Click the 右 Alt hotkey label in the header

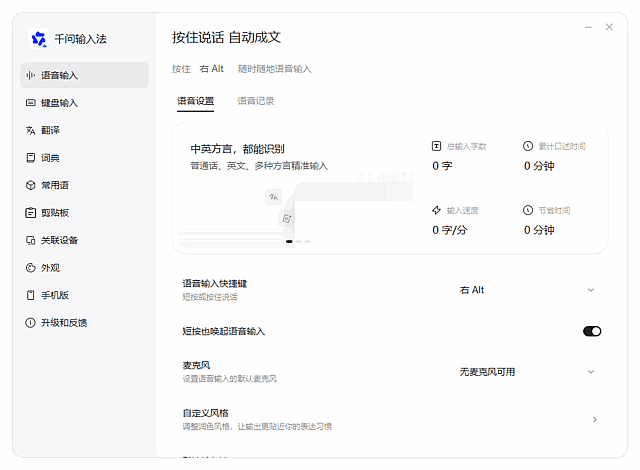tap(211, 69)
